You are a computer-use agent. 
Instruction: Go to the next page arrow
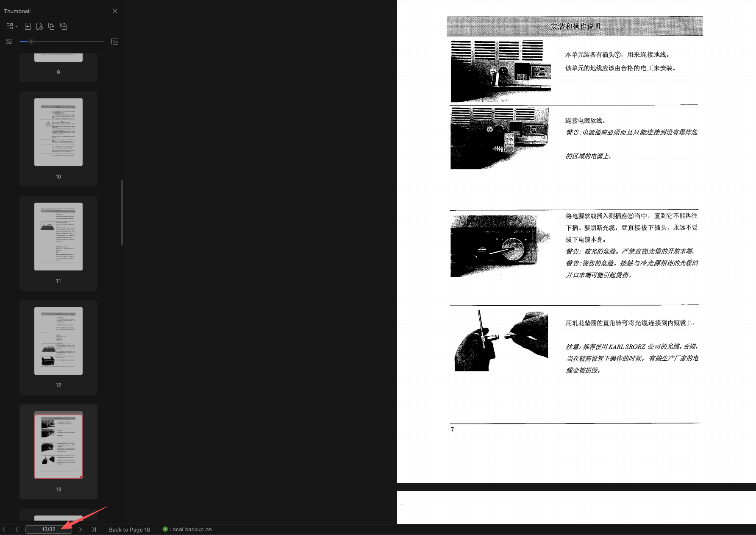point(81,529)
